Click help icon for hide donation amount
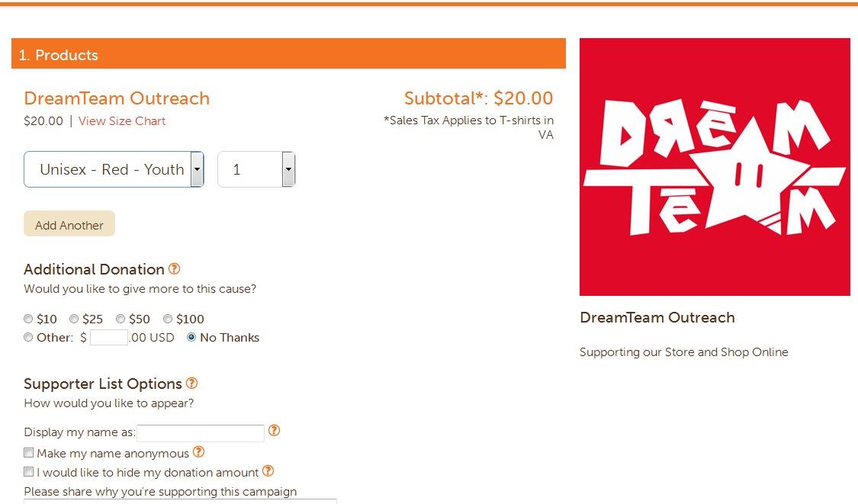This screenshot has height=504, width=858. [268, 470]
